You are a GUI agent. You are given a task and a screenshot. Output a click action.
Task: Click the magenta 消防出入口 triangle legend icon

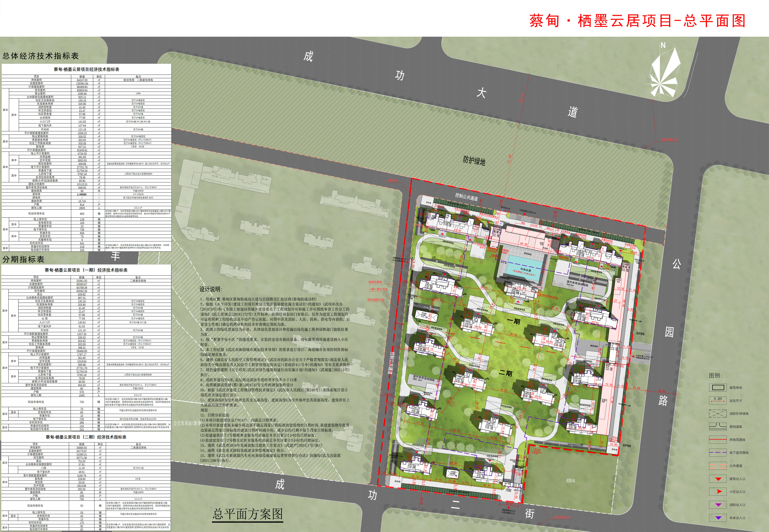(718, 505)
